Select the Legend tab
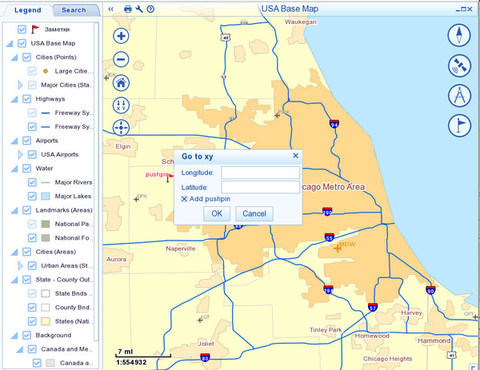This screenshot has height=370, width=480. [28, 10]
